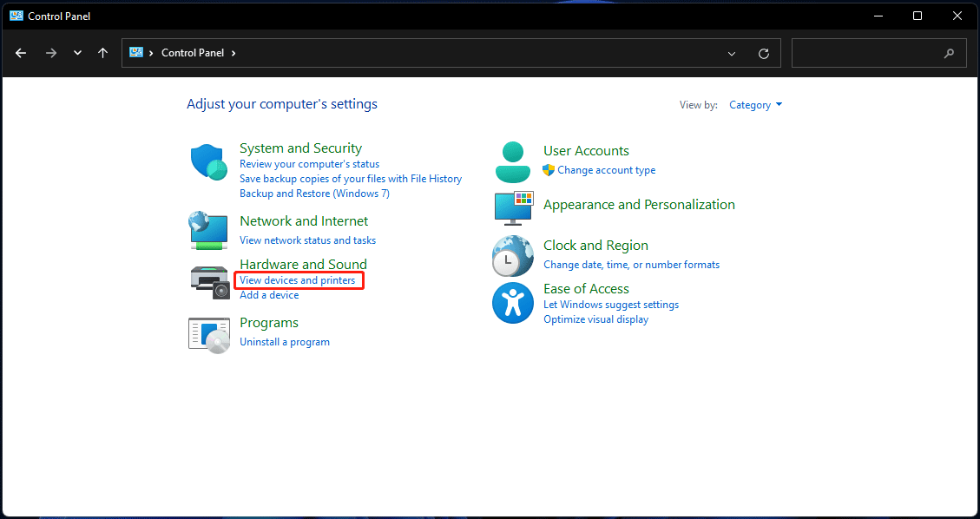The height and width of the screenshot is (519, 980).
Task: Click the Control Panel icon in address bar
Action: pos(136,52)
